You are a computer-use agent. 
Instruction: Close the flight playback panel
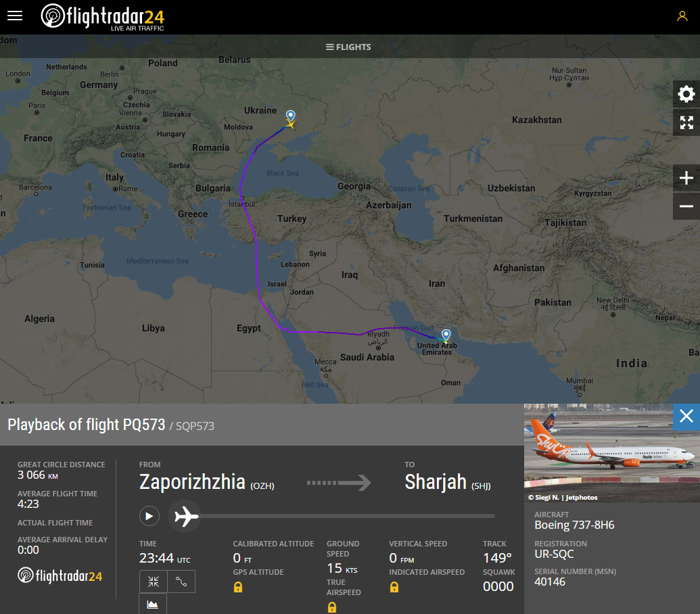coord(686,417)
